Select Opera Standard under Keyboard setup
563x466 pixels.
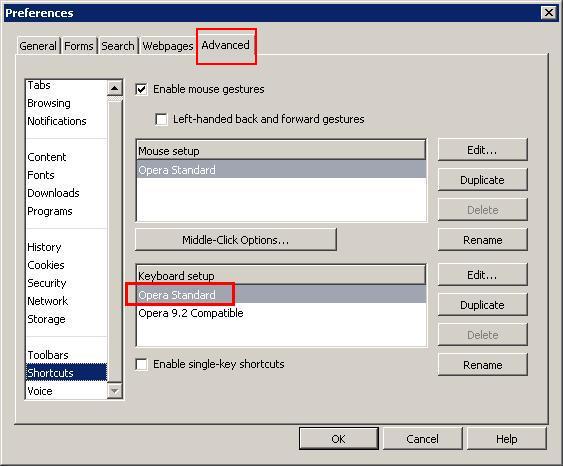(282, 295)
